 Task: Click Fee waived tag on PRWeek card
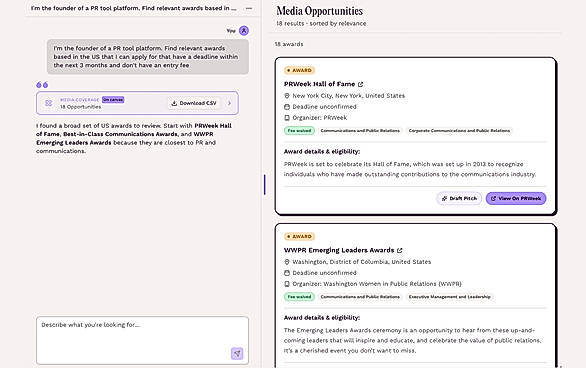point(299,131)
